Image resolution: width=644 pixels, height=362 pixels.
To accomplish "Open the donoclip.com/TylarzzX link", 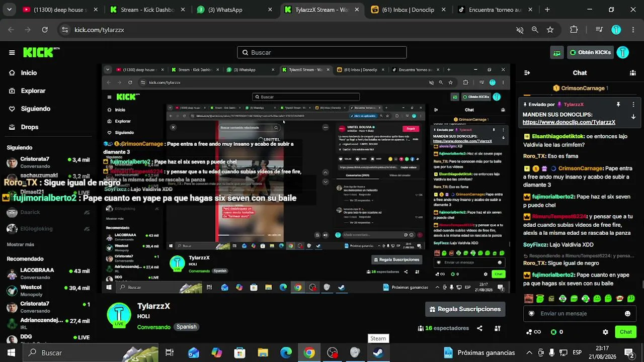I will (569, 122).
